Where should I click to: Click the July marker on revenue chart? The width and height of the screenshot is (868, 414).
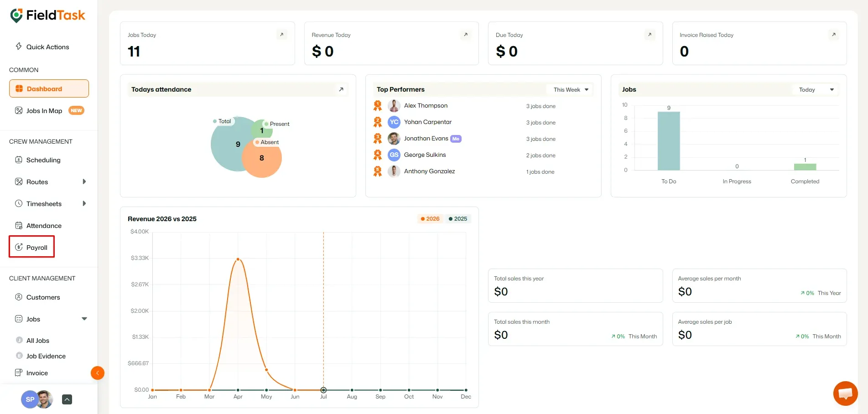pos(323,390)
